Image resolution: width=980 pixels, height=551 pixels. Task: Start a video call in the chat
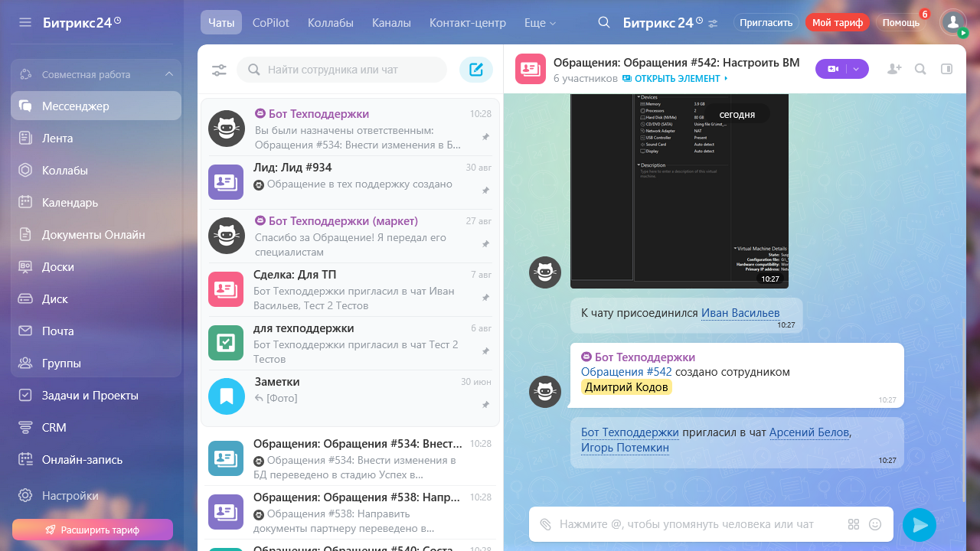(832, 69)
